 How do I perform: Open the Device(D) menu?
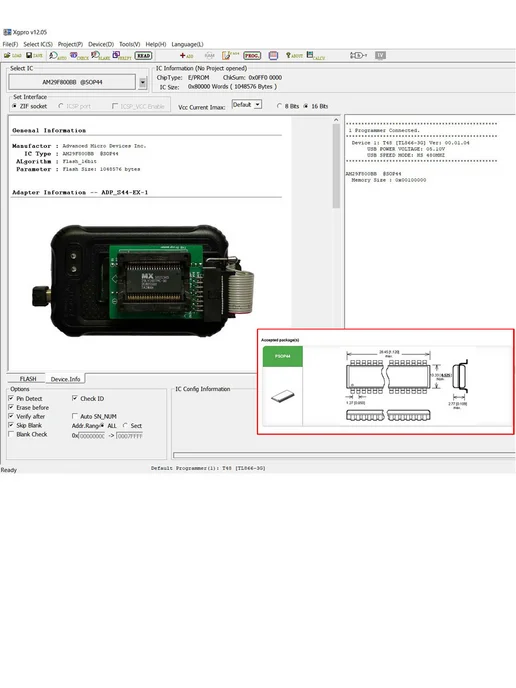click(101, 44)
